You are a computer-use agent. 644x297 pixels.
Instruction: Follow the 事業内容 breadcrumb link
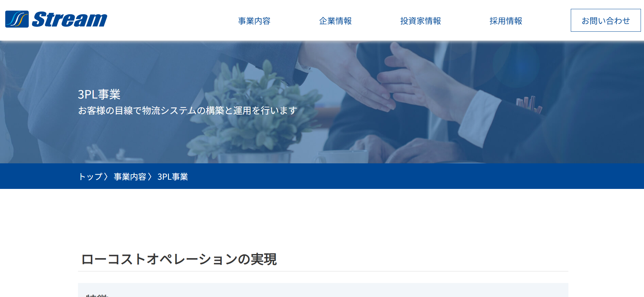[130, 177]
